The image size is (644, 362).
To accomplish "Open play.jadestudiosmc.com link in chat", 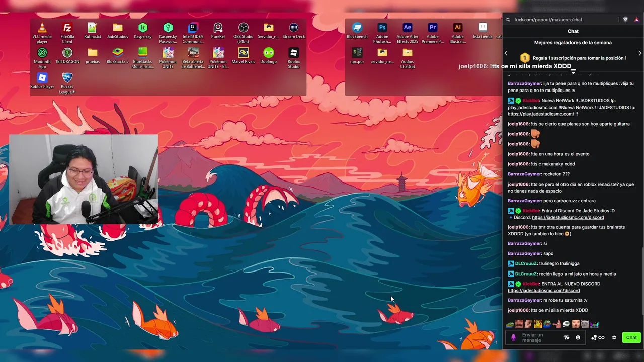I will [541, 114].
